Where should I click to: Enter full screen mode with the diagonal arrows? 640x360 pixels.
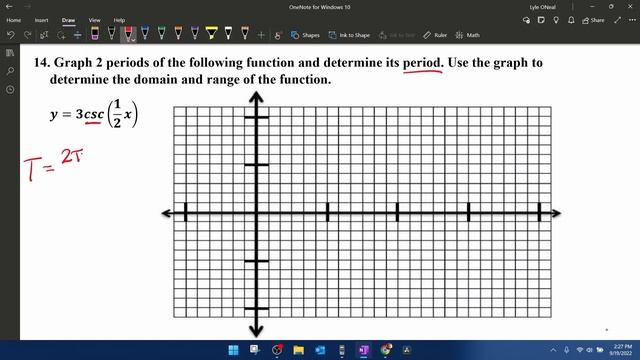pyautogui.click(x=617, y=20)
